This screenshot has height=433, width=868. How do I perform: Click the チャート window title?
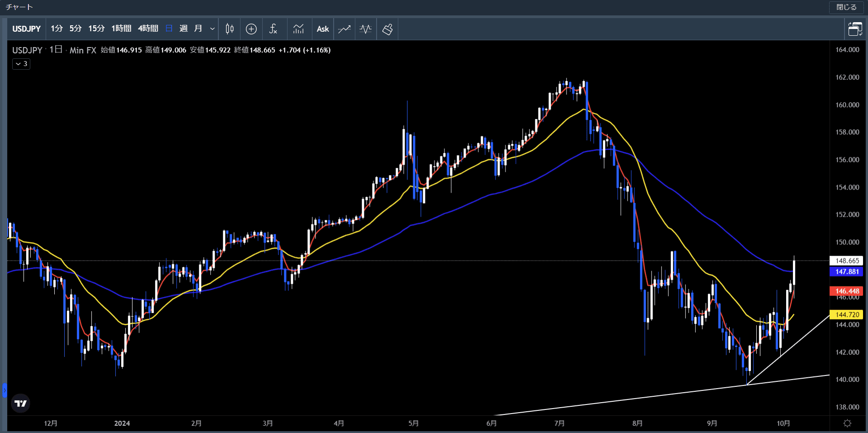[x=19, y=7]
